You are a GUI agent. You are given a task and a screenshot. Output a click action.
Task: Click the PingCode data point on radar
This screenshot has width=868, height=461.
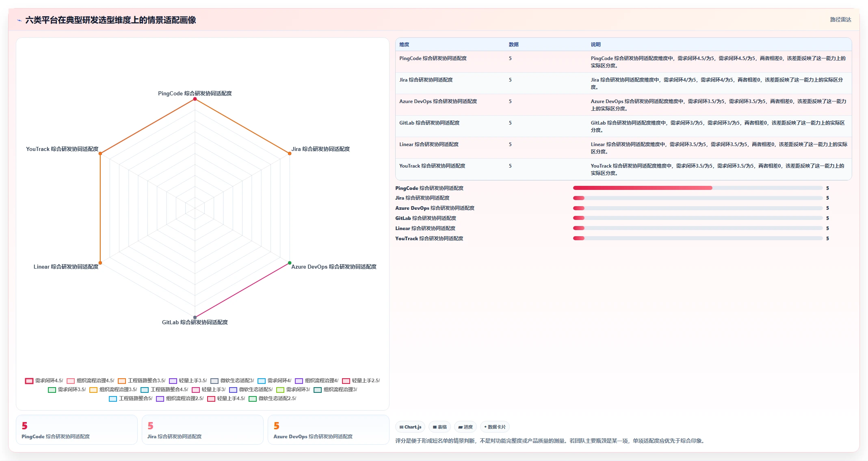[x=195, y=99]
